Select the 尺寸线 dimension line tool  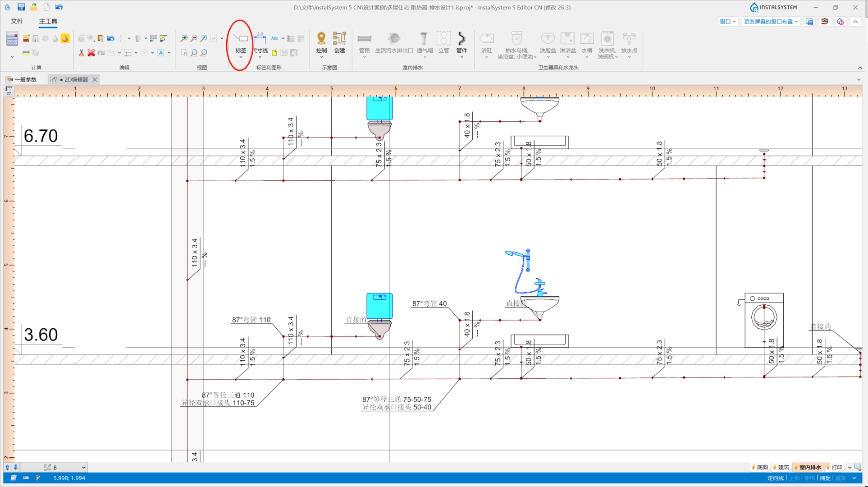260,43
